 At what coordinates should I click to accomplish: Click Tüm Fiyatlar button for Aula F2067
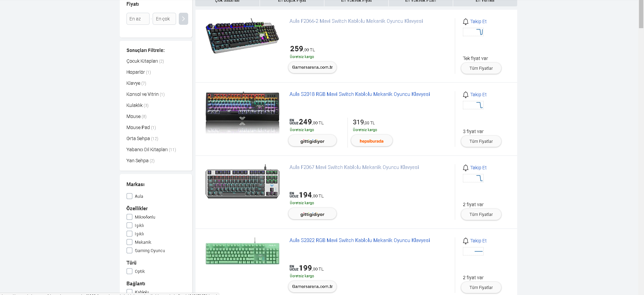(x=481, y=215)
